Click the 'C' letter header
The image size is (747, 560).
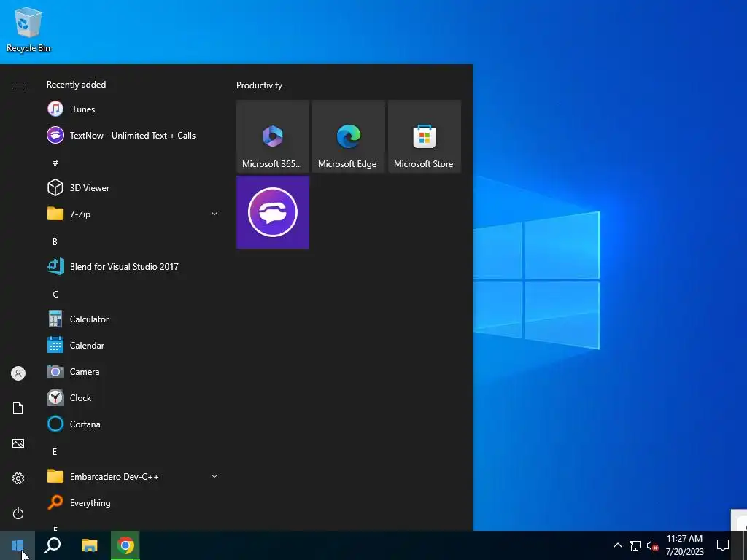[55, 295]
